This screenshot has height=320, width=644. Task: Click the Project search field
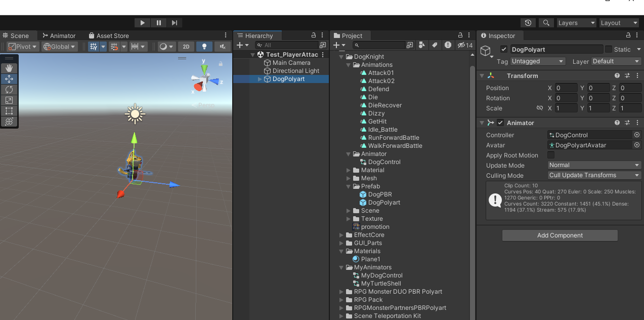coord(380,45)
